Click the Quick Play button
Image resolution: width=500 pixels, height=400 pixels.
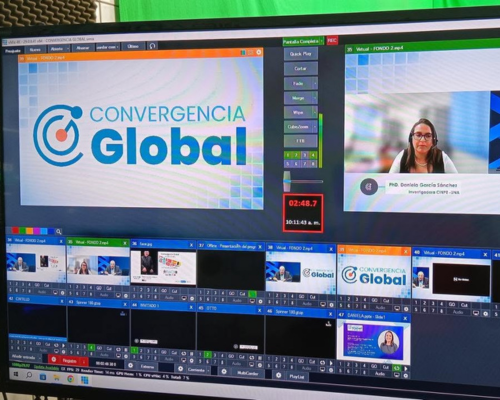(301, 54)
